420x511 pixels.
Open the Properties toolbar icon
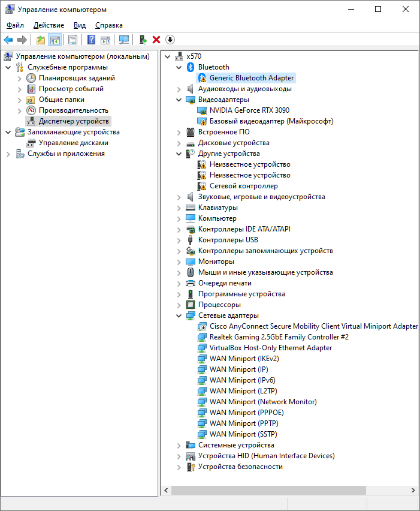pyautogui.click(x=73, y=40)
